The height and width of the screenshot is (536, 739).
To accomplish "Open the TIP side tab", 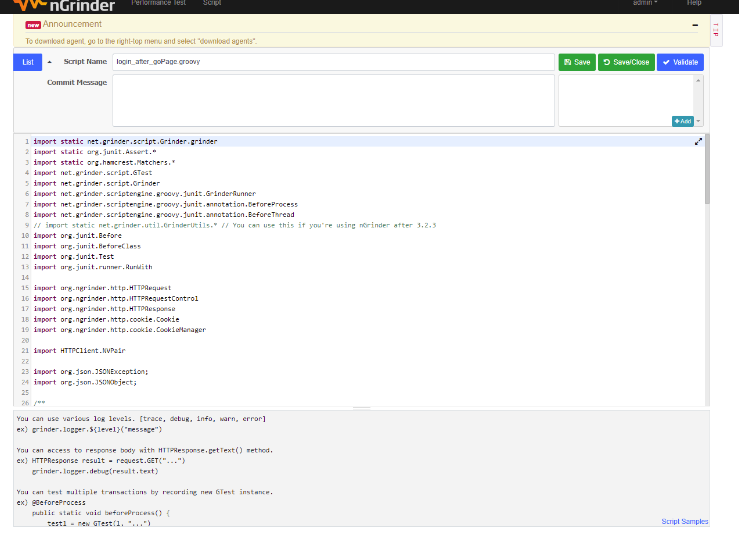I will (x=716, y=30).
